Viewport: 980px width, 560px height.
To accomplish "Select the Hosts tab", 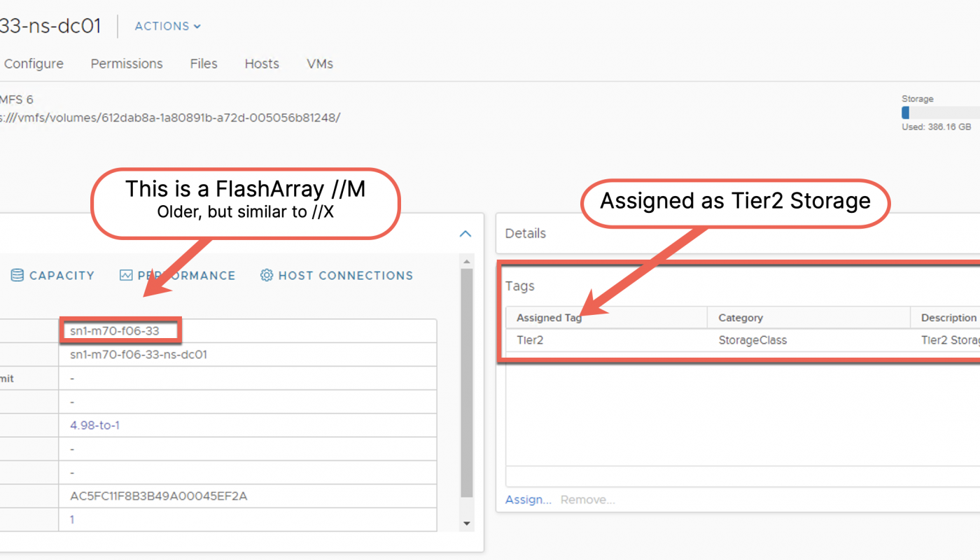I will coord(262,64).
